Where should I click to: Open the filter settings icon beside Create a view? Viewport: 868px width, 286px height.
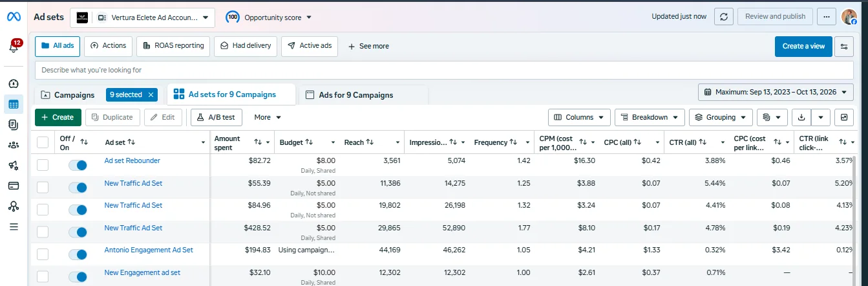[844, 47]
